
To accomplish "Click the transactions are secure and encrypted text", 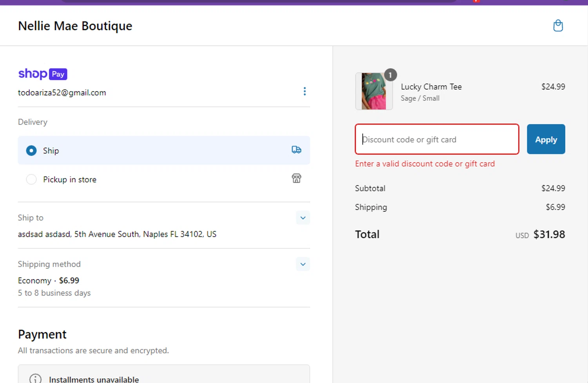I will click(x=93, y=350).
